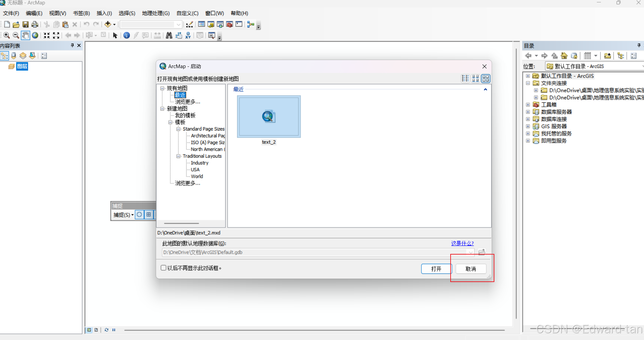
Task: Expand the 工具箱 node in catalog
Action: (528, 104)
